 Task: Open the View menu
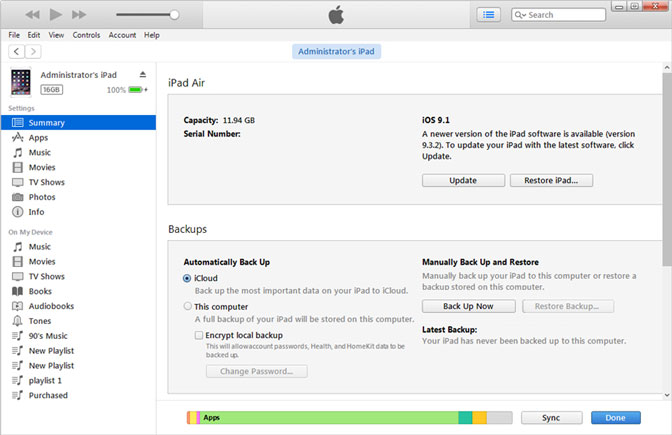56,35
